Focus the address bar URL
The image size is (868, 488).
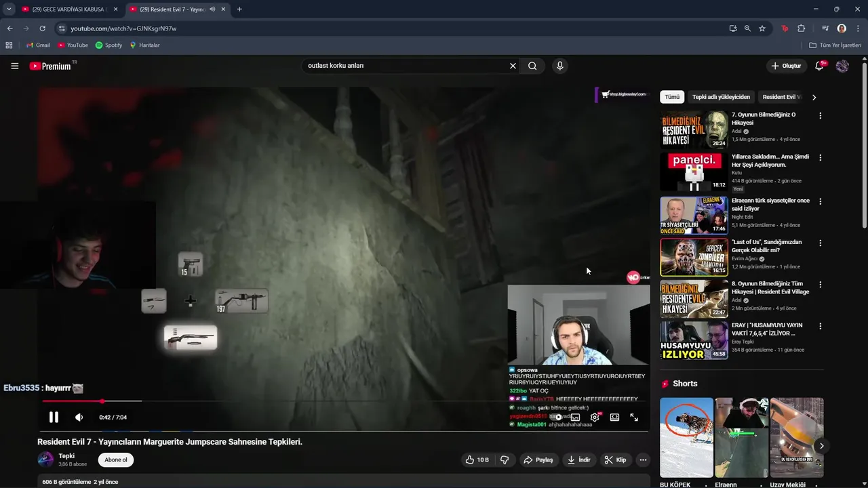pyautogui.click(x=123, y=28)
